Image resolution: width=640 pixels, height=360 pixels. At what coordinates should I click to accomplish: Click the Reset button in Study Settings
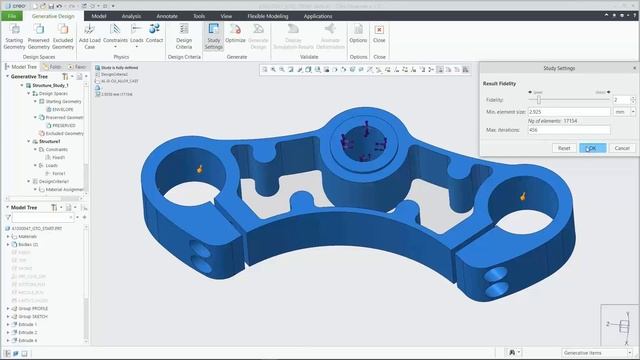tap(564, 148)
